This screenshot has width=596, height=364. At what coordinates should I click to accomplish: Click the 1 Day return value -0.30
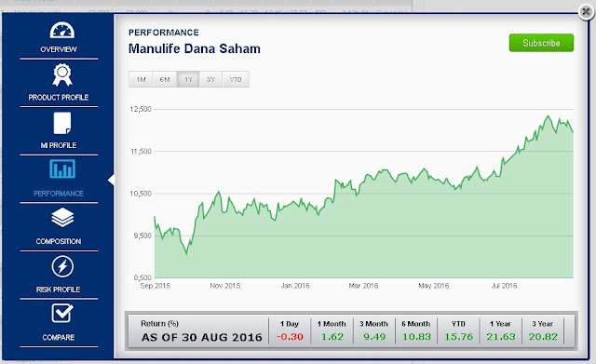point(290,337)
